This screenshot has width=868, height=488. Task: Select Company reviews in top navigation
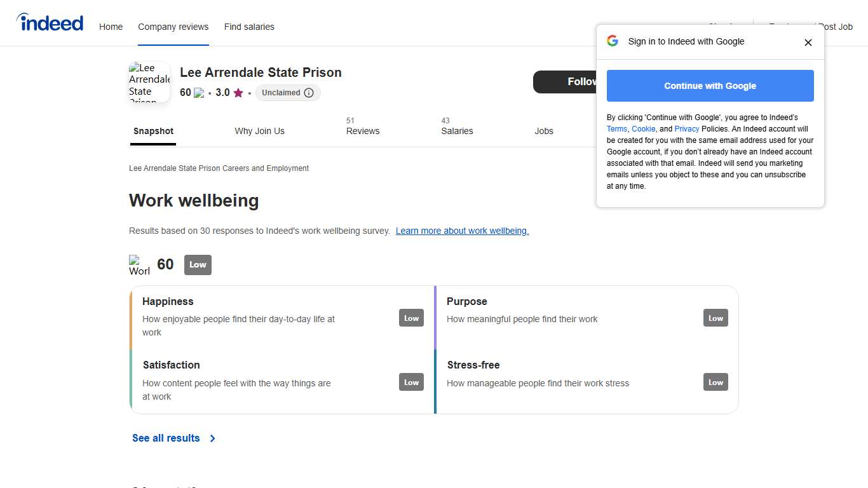[173, 27]
